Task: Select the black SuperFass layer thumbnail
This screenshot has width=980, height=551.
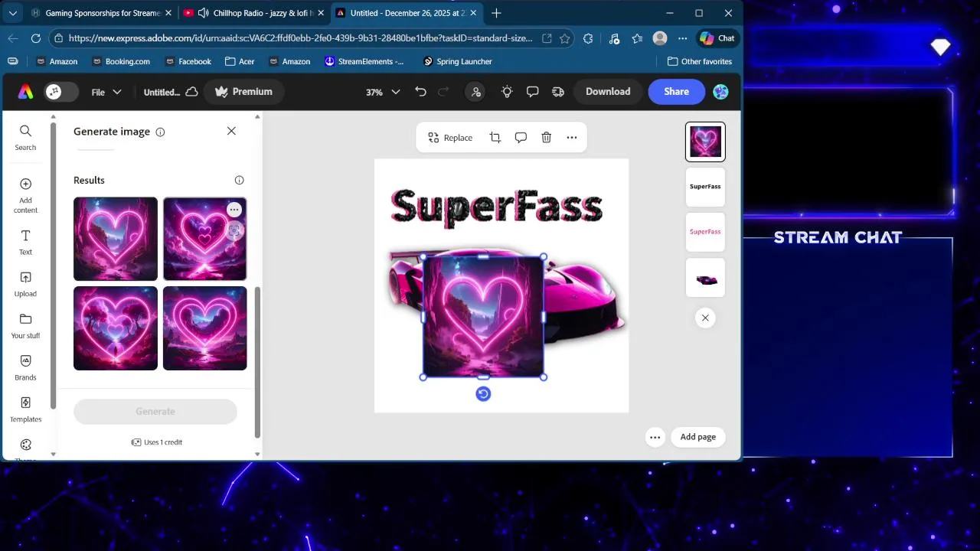Action: (705, 187)
